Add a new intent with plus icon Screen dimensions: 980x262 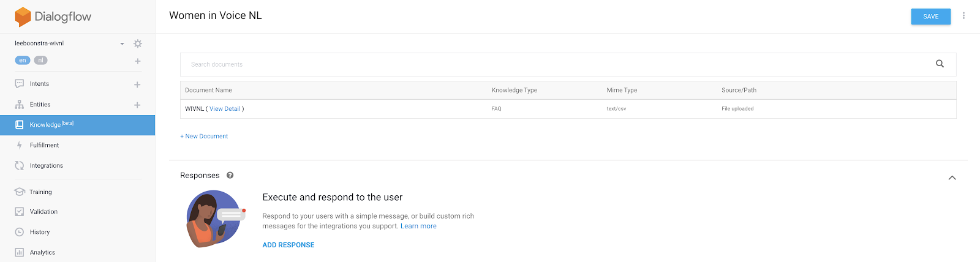(x=137, y=84)
